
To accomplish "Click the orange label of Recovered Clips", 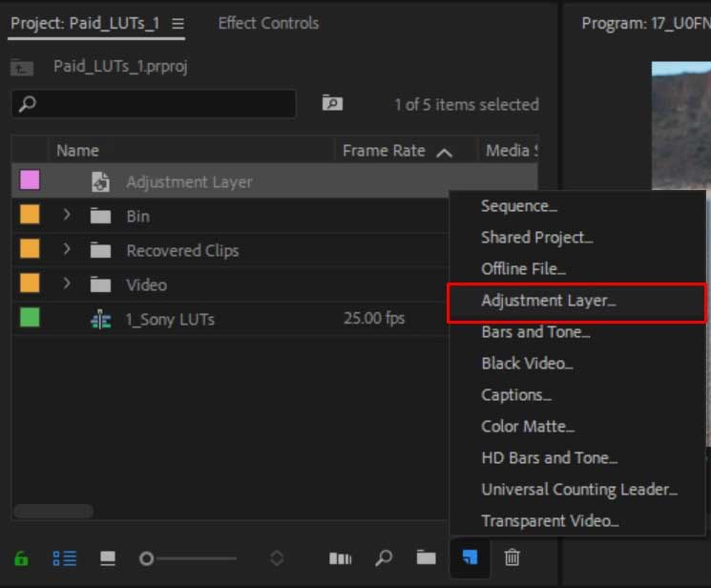I will [30, 249].
